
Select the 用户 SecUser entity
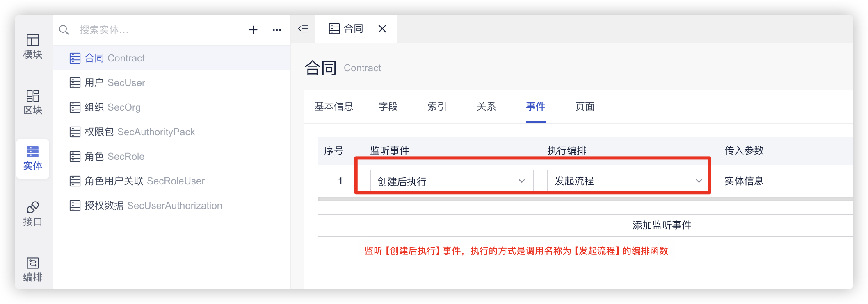point(115,83)
